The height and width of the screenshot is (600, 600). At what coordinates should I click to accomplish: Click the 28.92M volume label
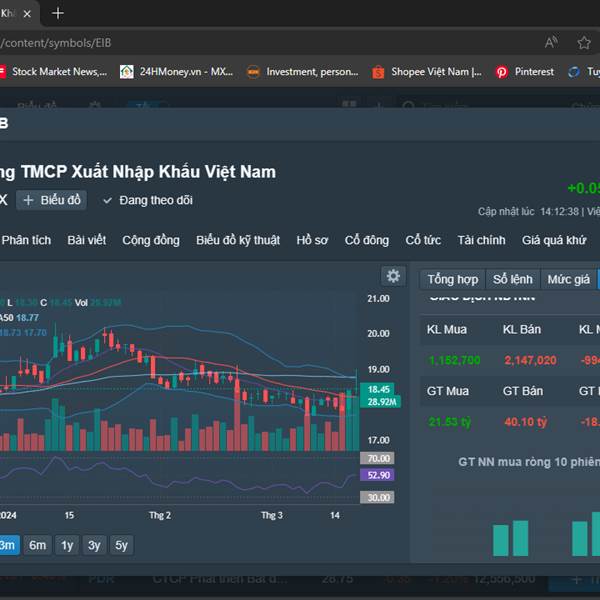tap(381, 402)
